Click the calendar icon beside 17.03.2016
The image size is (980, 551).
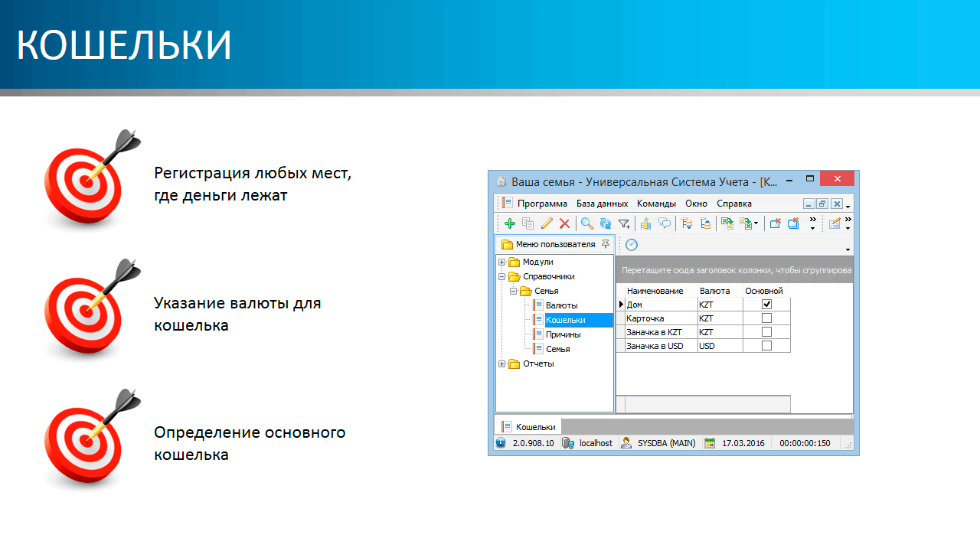click(710, 443)
